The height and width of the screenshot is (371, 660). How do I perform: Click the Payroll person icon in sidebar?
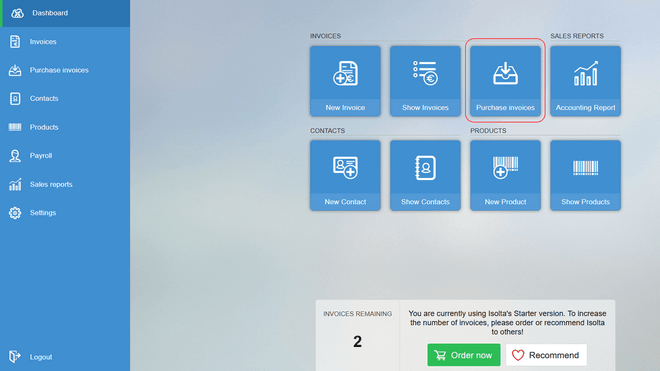point(15,156)
